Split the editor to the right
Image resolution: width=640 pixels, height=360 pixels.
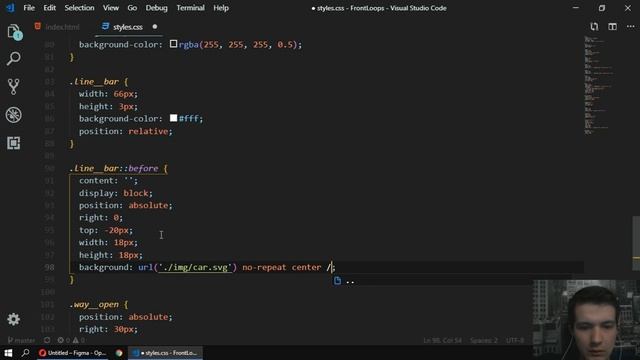coord(612,27)
